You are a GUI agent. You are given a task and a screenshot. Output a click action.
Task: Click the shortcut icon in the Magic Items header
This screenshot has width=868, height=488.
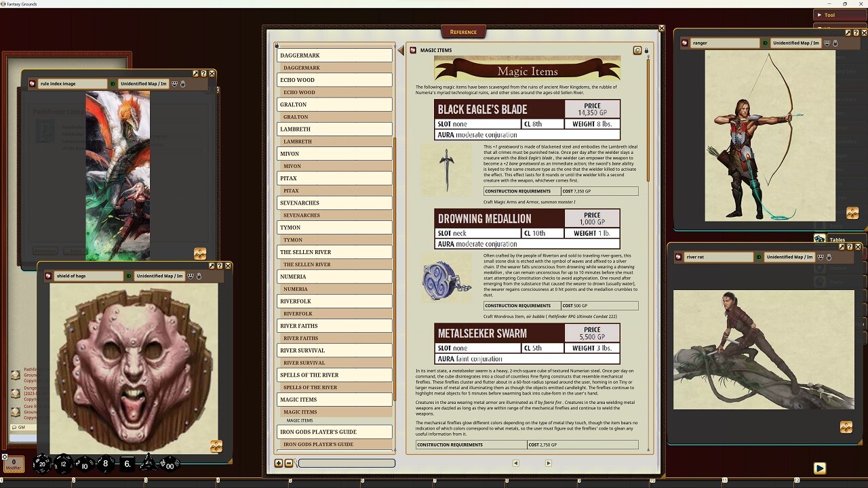(x=412, y=49)
